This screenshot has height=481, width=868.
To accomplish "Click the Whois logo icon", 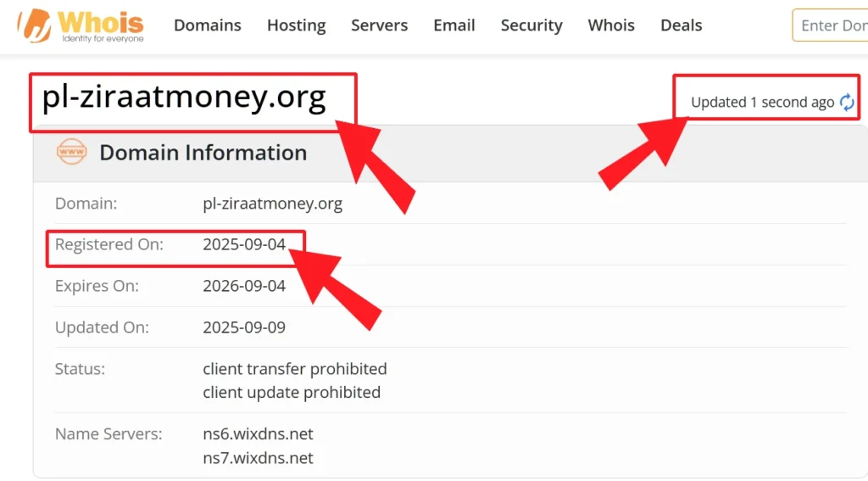I will pos(34,25).
